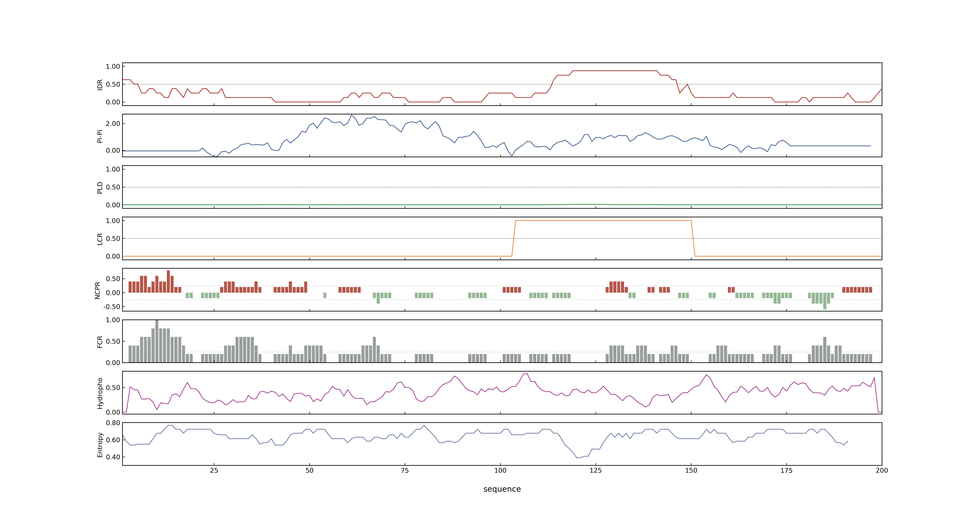
Task: Click the Hydropho curve peak near position 107
Action: point(527,373)
